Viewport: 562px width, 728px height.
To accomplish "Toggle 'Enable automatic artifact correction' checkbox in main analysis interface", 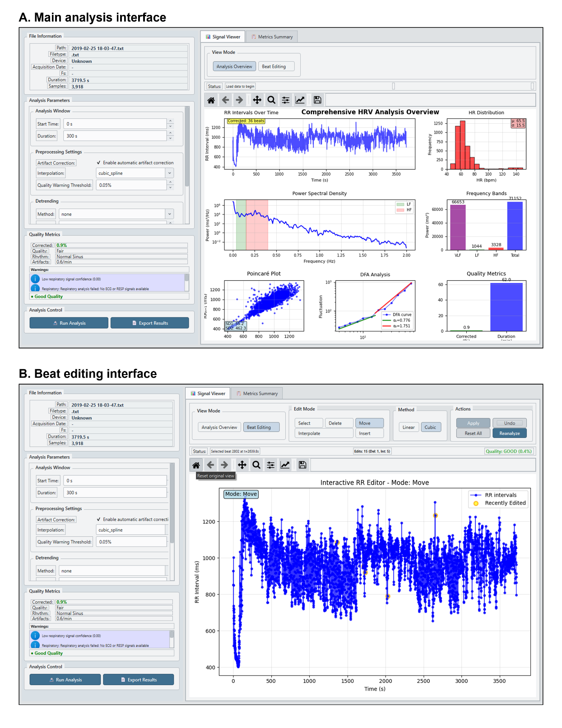I will pyautogui.click(x=98, y=163).
